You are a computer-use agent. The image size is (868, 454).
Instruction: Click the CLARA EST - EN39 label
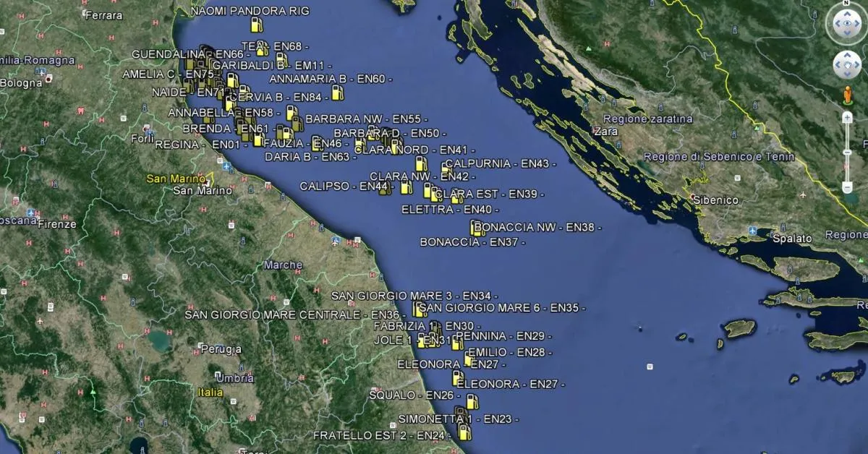pyautogui.click(x=490, y=194)
